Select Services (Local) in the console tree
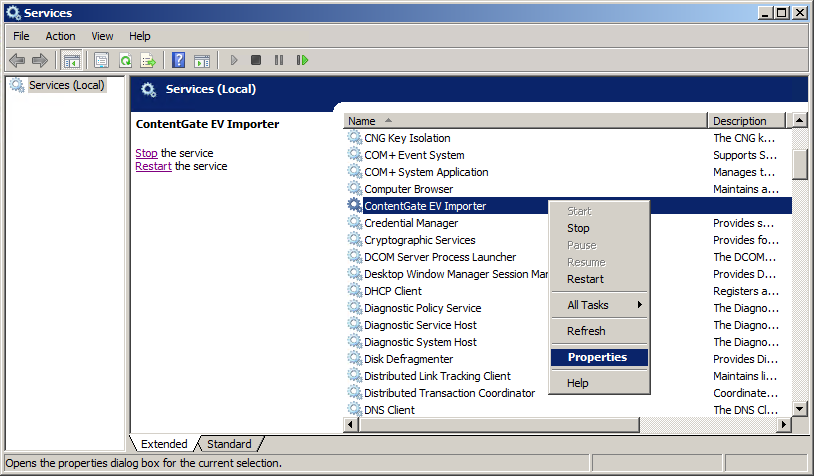This screenshot has width=814, height=476. (x=66, y=86)
